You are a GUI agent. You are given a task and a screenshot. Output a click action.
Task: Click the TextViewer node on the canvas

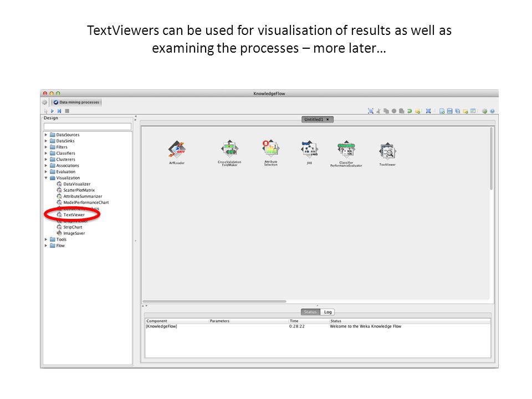click(x=387, y=151)
